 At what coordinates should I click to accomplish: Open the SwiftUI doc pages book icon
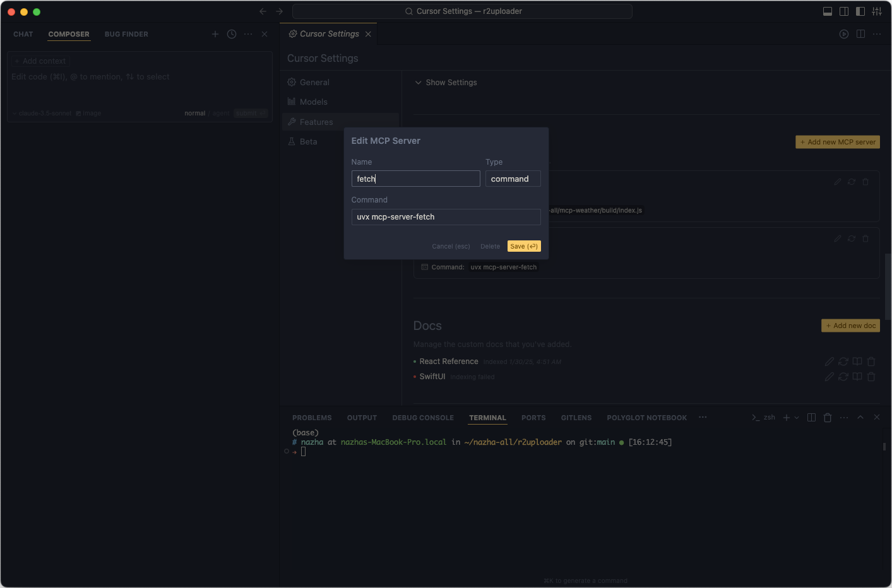click(x=857, y=377)
